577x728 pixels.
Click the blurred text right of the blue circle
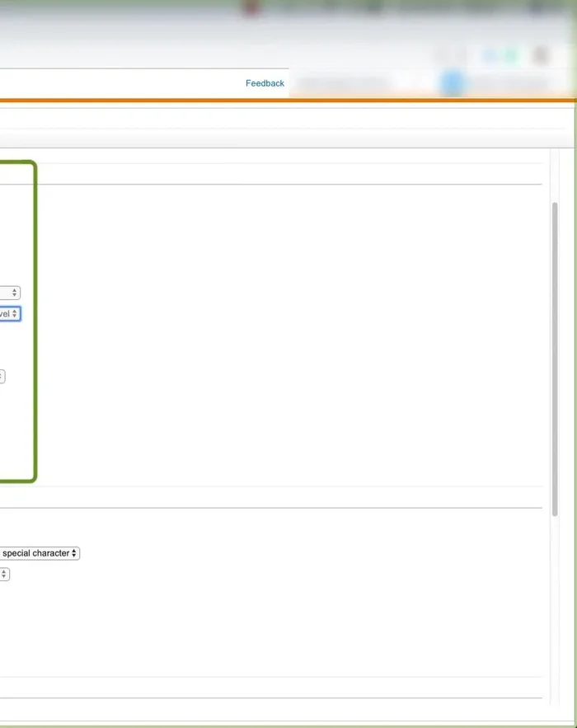(507, 83)
